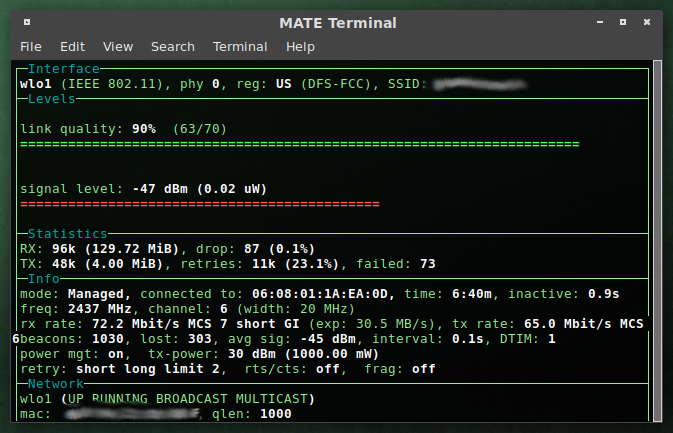Click the drop count 87
The width and height of the screenshot is (673, 433).
tap(252, 249)
